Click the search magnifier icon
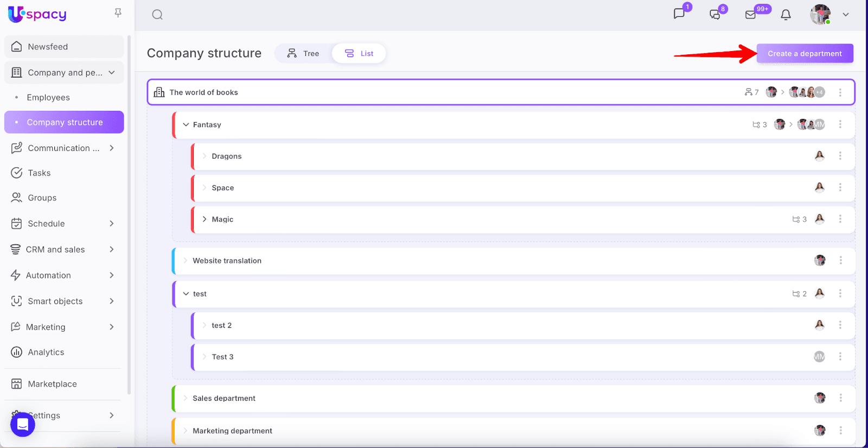This screenshot has width=868, height=448. tap(157, 15)
